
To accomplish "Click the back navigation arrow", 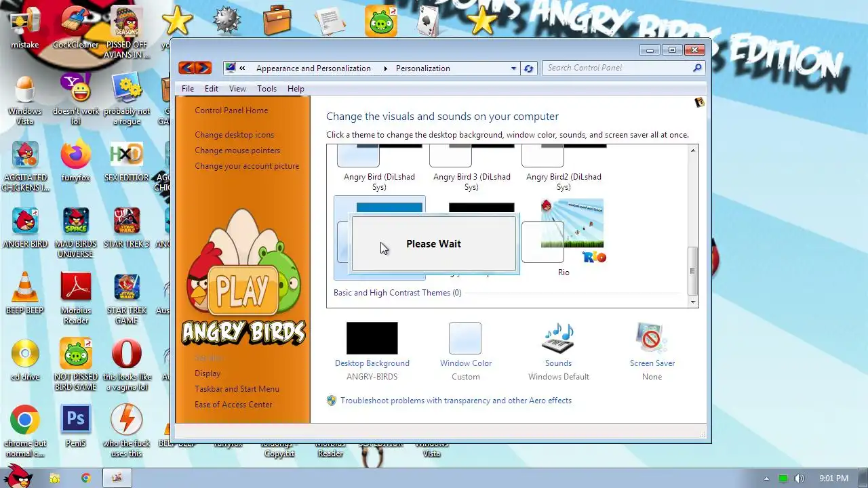I will (186, 68).
